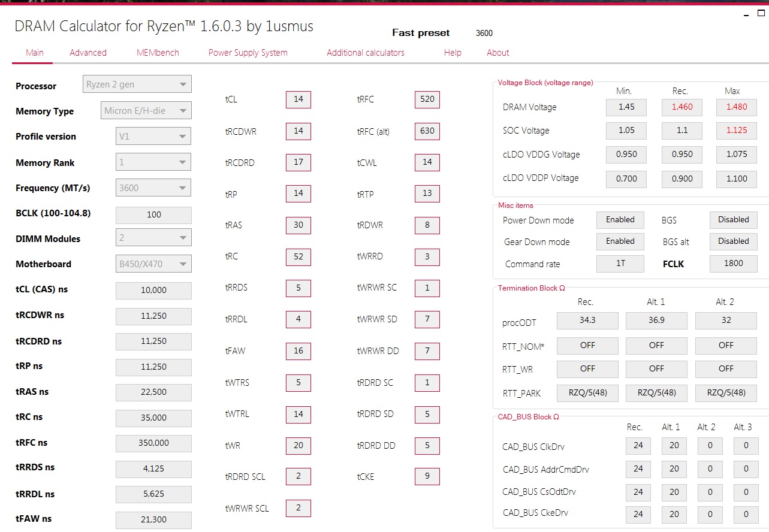The image size is (769, 532).
Task: Click the tWRWR SD value box
Action: click(x=427, y=319)
